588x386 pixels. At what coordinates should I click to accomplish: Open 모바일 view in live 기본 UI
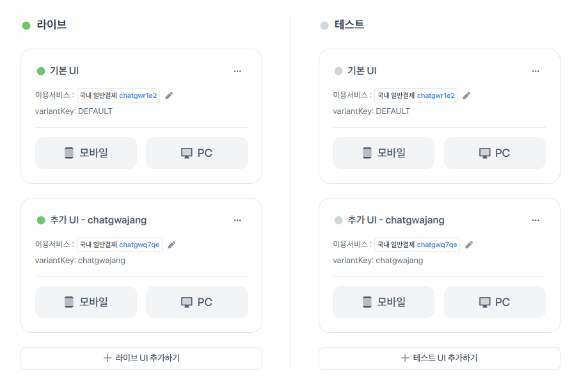[x=86, y=153]
